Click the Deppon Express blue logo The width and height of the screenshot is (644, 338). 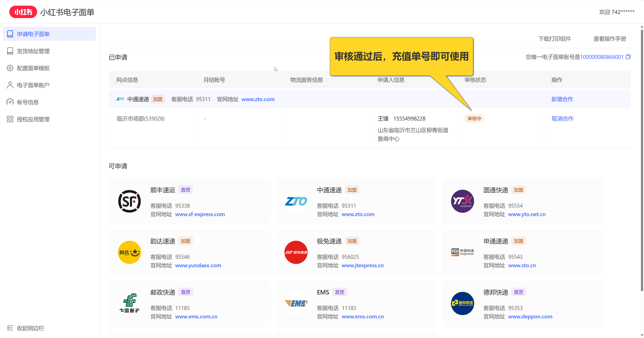[462, 303]
